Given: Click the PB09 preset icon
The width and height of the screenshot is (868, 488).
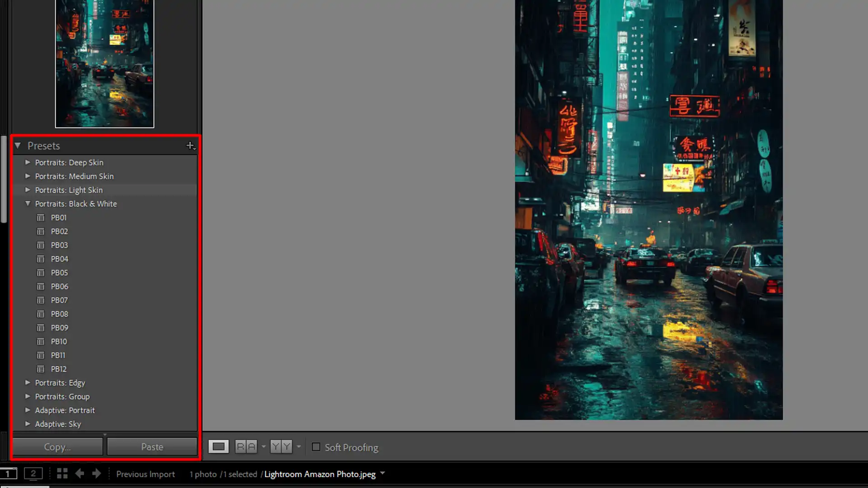Looking at the screenshot, I should (41, 328).
